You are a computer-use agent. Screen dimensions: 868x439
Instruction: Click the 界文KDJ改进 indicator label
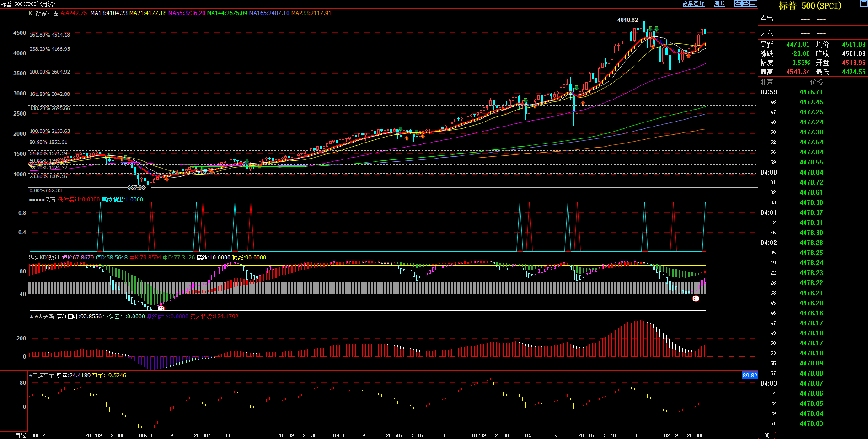(44, 258)
